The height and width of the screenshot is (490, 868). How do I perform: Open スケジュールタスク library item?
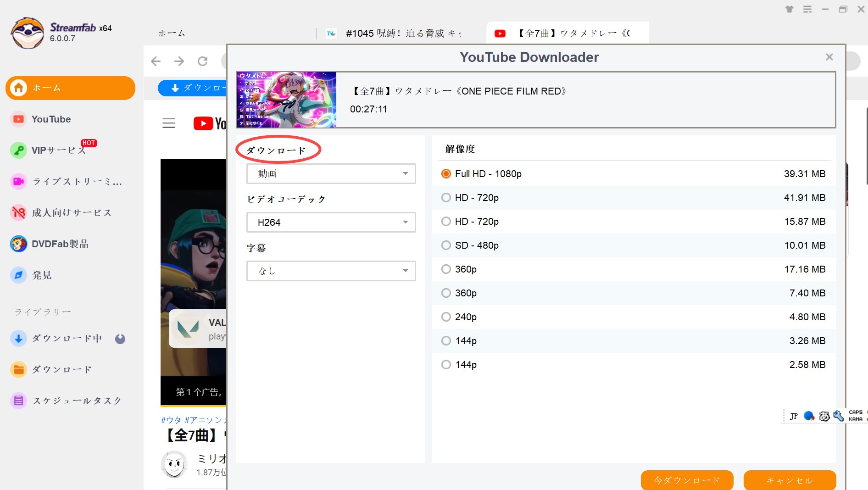pyautogui.click(x=66, y=401)
